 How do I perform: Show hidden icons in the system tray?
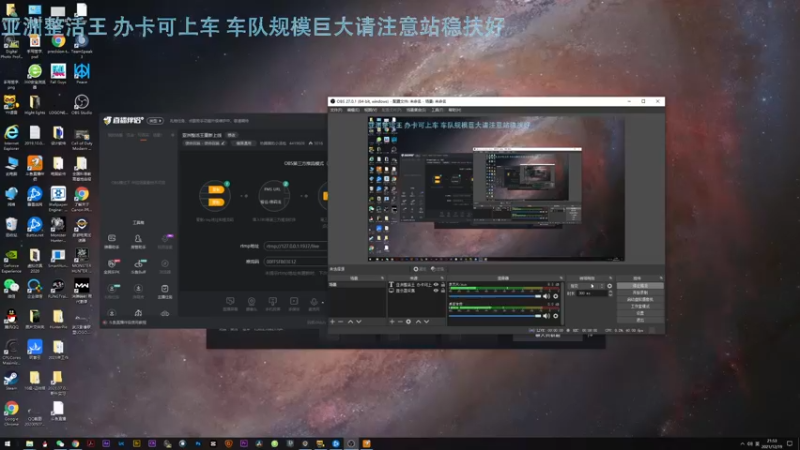click(743, 444)
